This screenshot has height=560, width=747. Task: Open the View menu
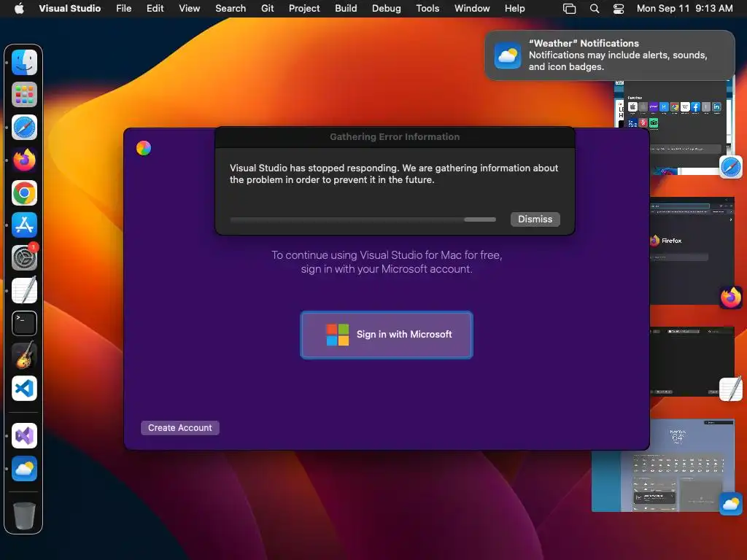coord(189,8)
